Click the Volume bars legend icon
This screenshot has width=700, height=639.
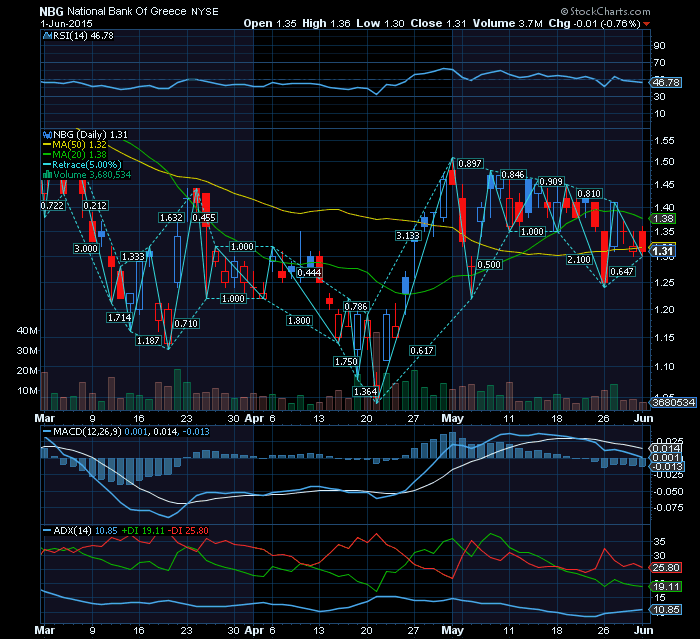click(47, 175)
